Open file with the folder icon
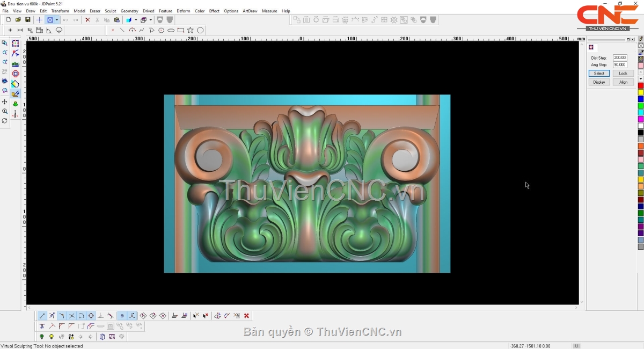Screen dimensions: 644x349 coord(18,20)
